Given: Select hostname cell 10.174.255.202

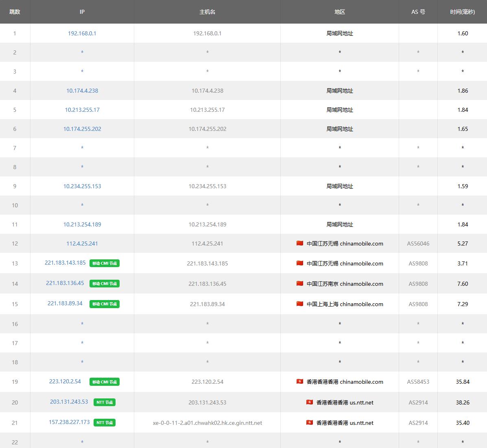Looking at the screenshot, I should [207, 129].
